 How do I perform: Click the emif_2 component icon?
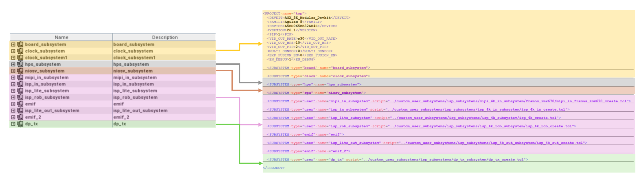[20, 117]
